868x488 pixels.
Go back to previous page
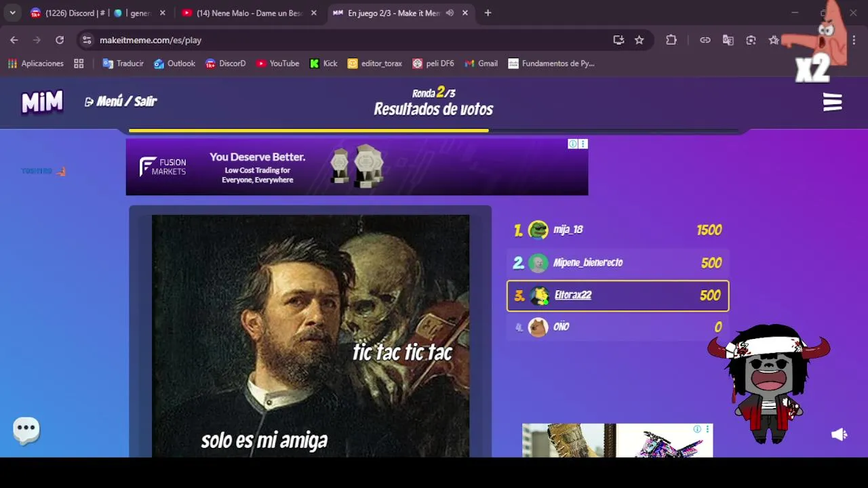click(14, 40)
